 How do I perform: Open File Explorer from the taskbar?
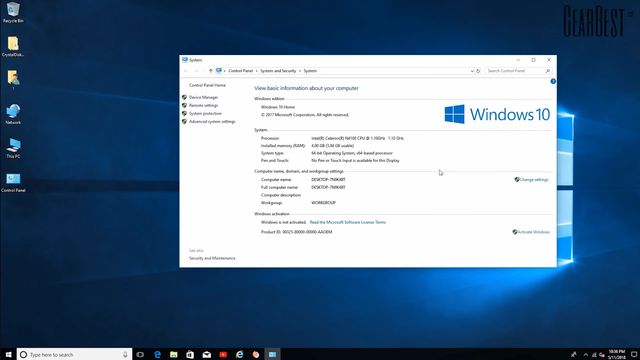coord(173,354)
